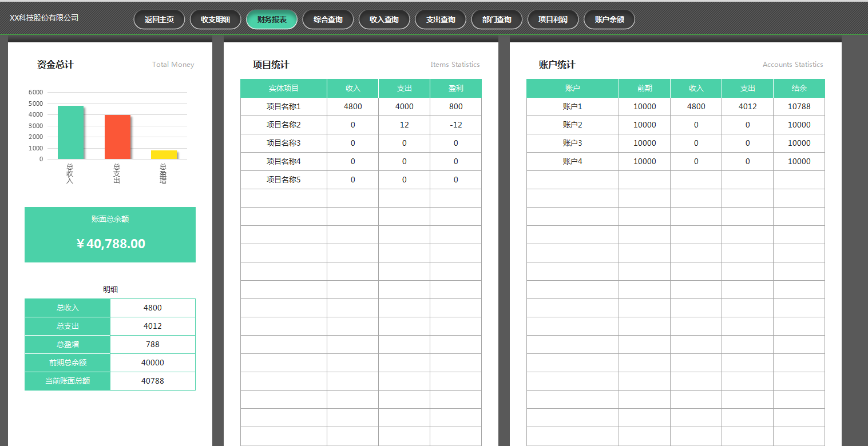
Task: Switch to 收入查询
Action: [x=384, y=19]
